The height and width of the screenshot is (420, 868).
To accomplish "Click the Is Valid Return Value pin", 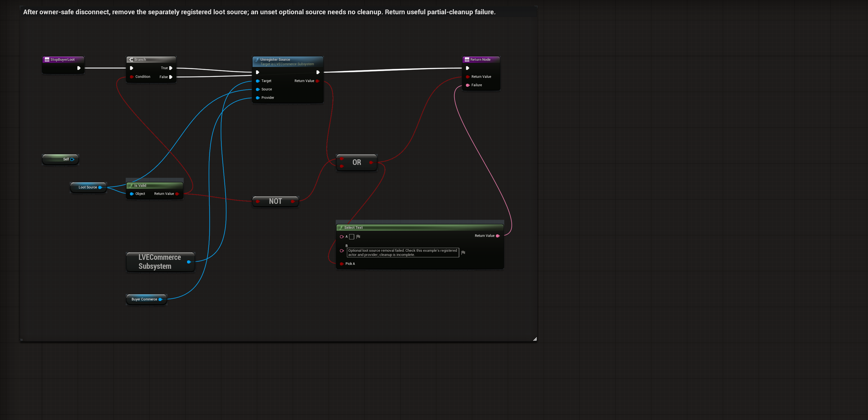I will click(177, 194).
